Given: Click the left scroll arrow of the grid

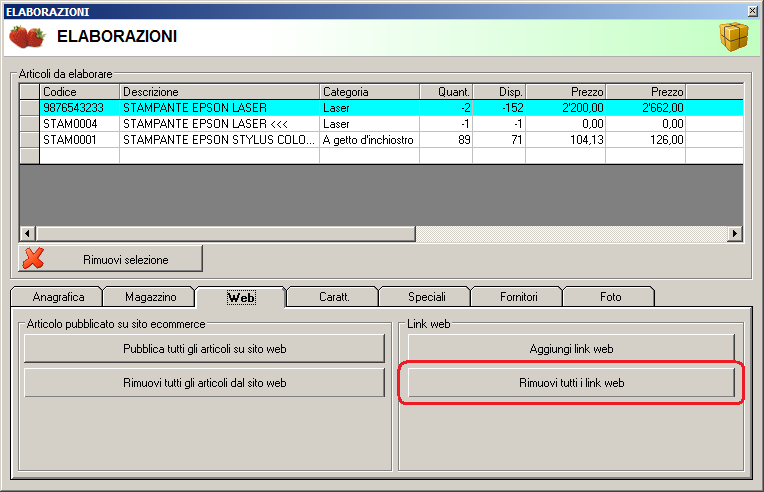Looking at the screenshot, I should 28,234.
